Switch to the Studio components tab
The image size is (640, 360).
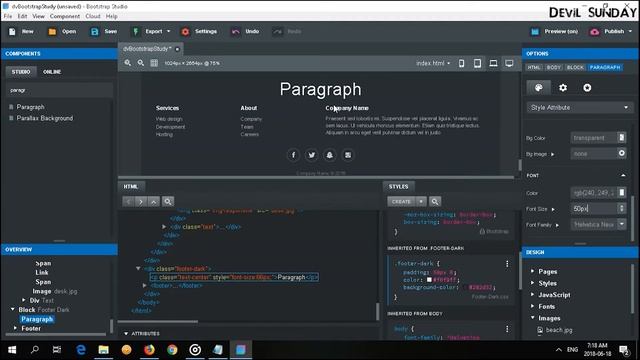click(x=21, y=71)
